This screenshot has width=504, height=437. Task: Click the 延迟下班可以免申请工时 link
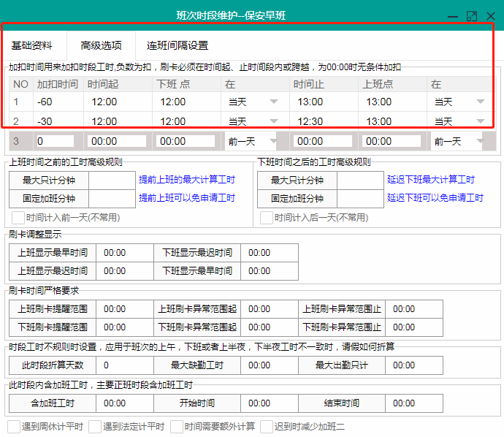coord(435,197)
